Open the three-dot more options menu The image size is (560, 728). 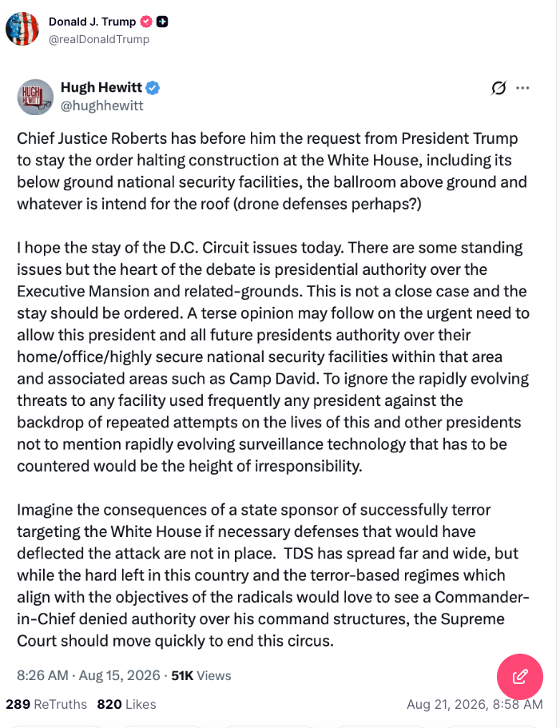tap(522, 88)
